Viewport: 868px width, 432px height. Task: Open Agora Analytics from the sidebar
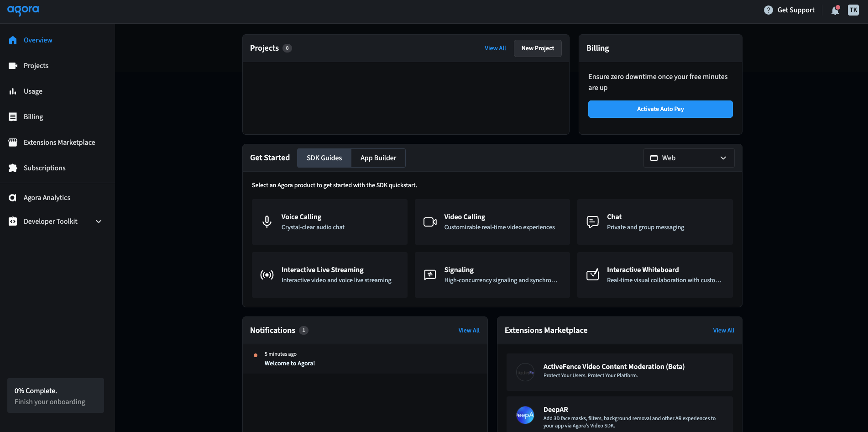pyautogui.click(x=58, y=198)
